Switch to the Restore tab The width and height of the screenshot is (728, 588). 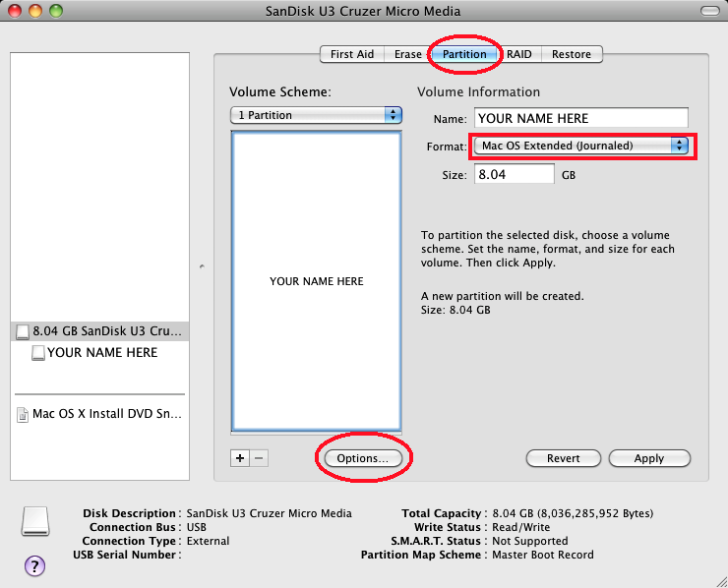point(571,54)
